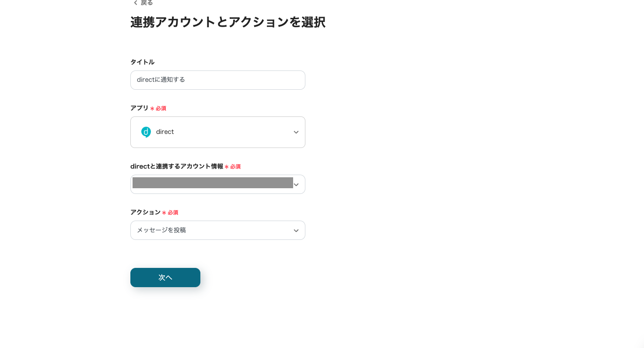Viewport: 644px width, 348px height.
Task: Click the directと連携するアカウント情報 label
Action: coord(177,166)
